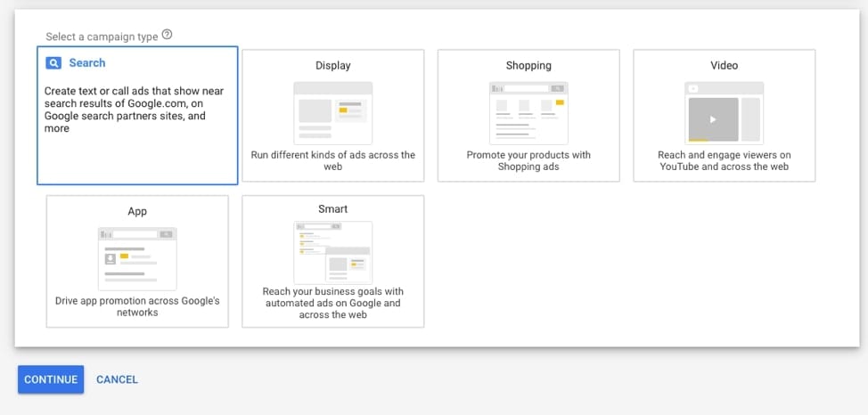Click the Display ads illustration thumbnail
The image size is (868, 415).
coord(333,113)
